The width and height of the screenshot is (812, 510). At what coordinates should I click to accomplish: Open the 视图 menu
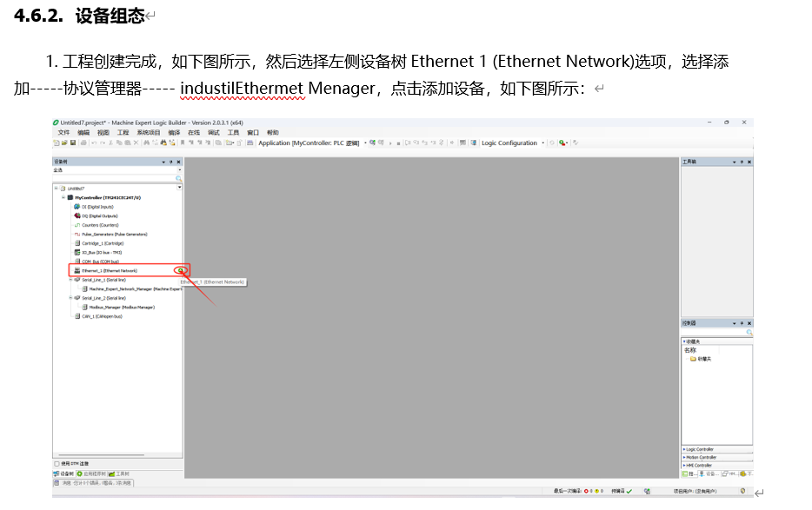tap(103, 133)
